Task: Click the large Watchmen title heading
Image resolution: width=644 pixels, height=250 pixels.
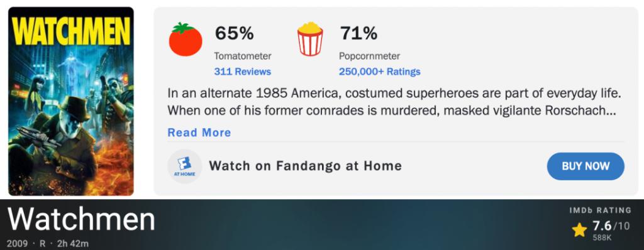Action: click(x=81, y=220)
